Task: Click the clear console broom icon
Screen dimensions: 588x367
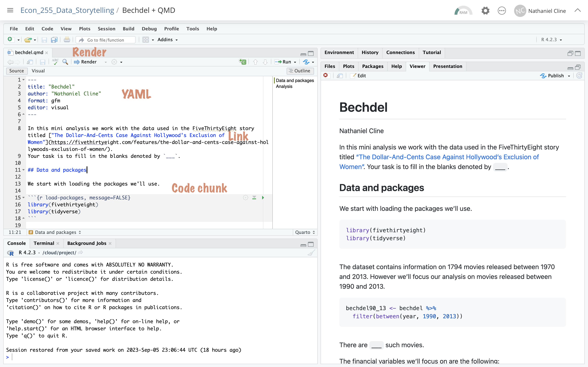Action: coord(311,253)
